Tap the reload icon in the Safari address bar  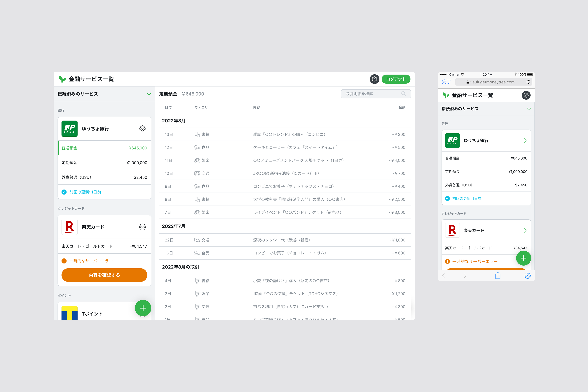tap(528, 82)
